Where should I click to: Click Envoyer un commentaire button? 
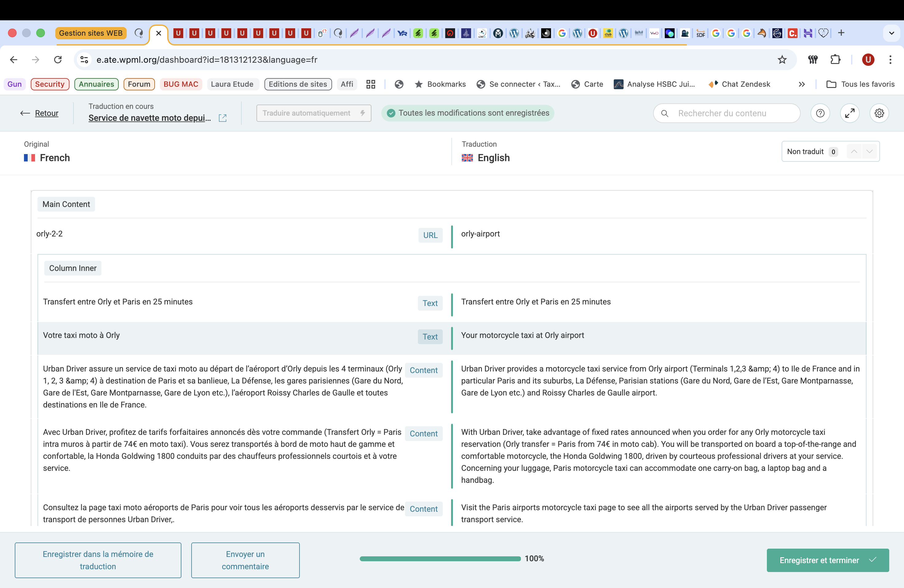(245, 560)
